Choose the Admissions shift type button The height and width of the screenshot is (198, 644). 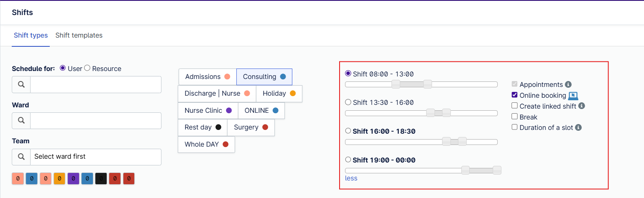(x=207, y=77)
